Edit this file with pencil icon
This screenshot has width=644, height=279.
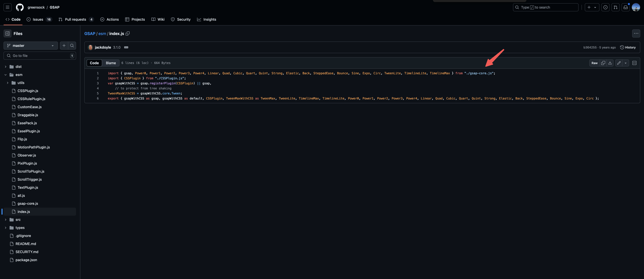click(619, 63)
